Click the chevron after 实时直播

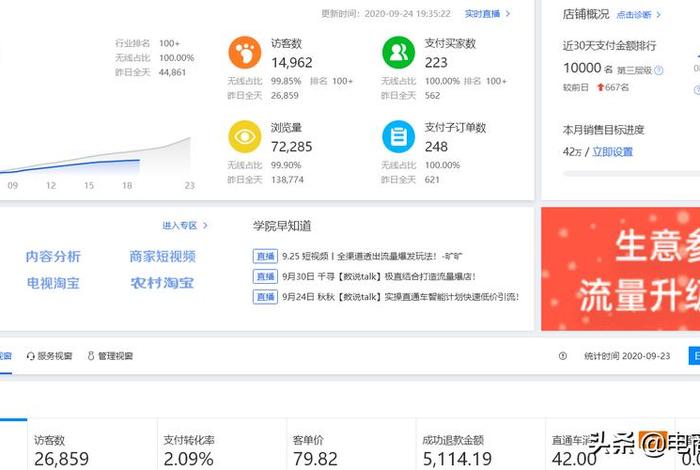(508, 14)
